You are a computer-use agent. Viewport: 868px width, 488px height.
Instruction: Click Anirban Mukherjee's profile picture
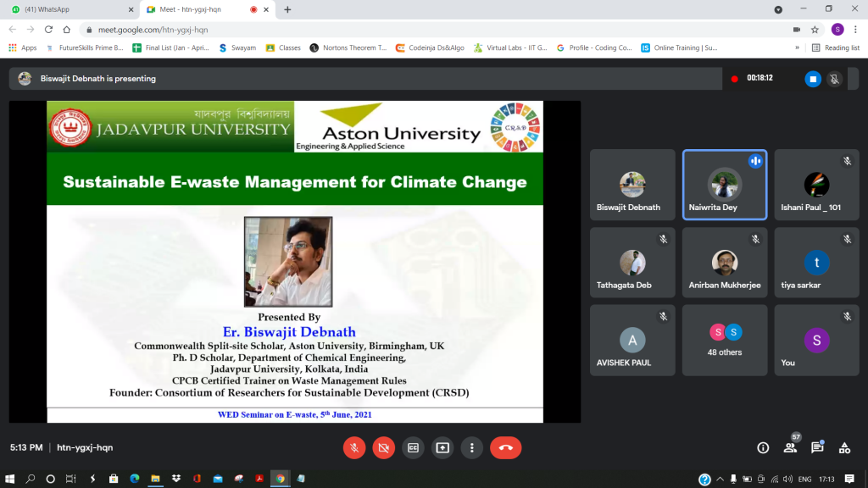point(725,263)
